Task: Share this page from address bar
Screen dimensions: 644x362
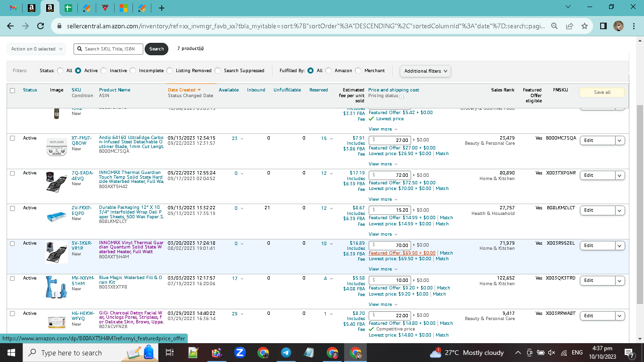Action: [x=570, y=26]
